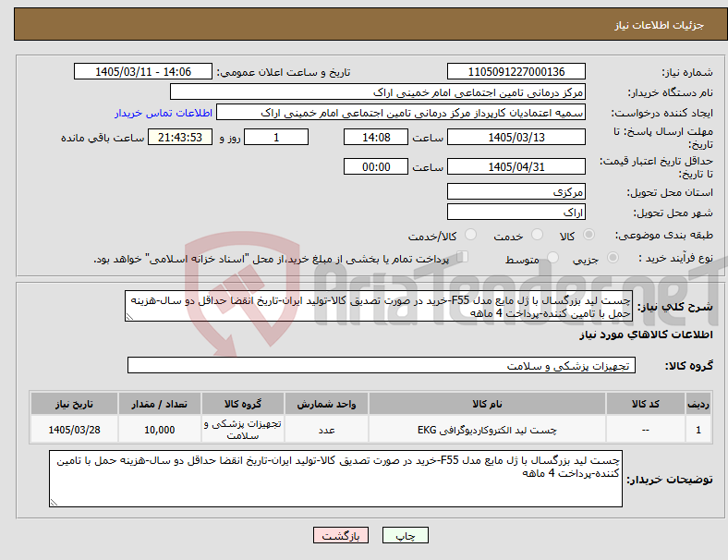Screen dimensions: 728x560
Task: Click the price validity time 00:00
Action: (376, 166)
